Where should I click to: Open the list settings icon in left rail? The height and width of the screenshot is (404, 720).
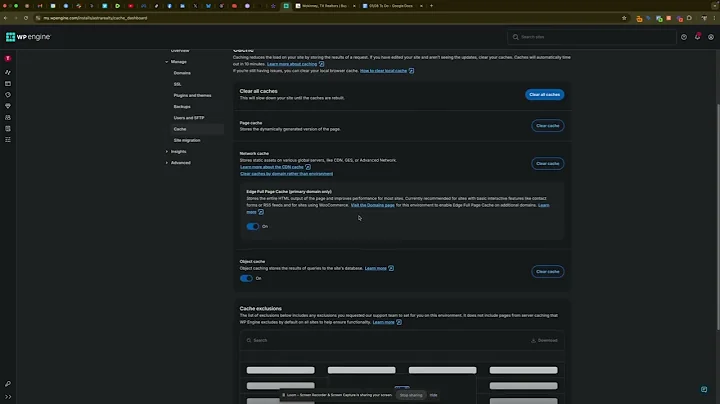[8, 140]
